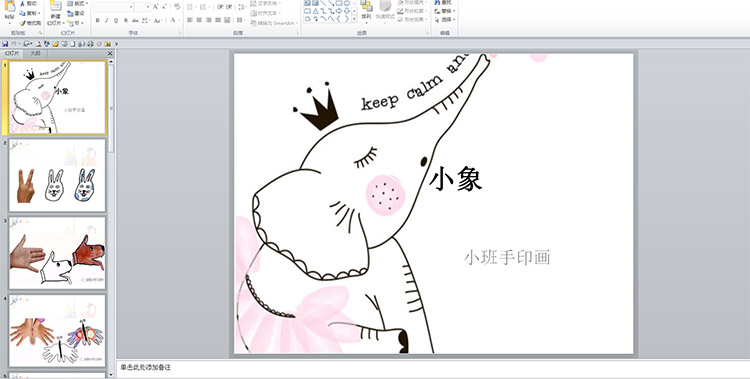Viewport: 750px width, 379px height.
Task: Open the Quick Styles (快速样式) gallery
Action: [x=386, y=11]
